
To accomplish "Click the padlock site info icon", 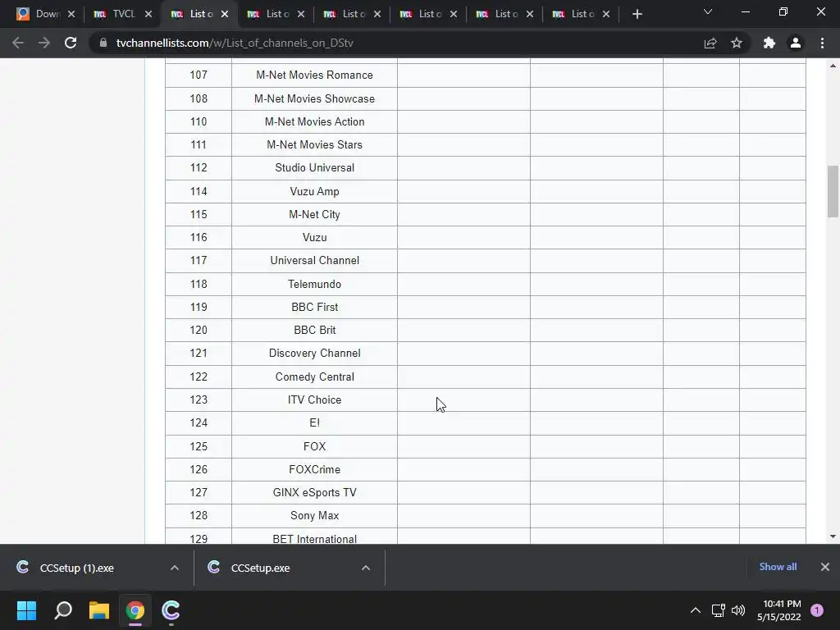I will pos(103,43).
